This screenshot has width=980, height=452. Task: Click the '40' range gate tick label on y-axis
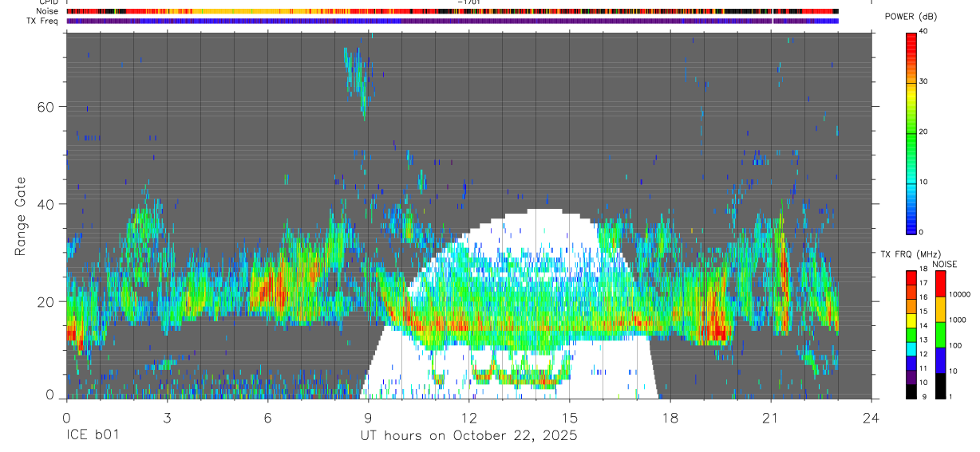(x=48, y=204)
